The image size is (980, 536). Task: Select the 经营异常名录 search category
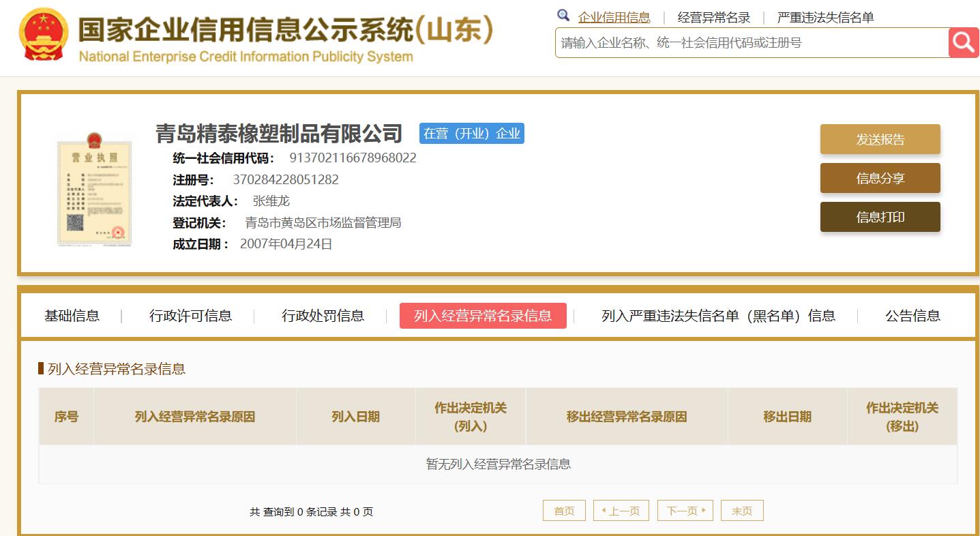(x=713, y=18)
